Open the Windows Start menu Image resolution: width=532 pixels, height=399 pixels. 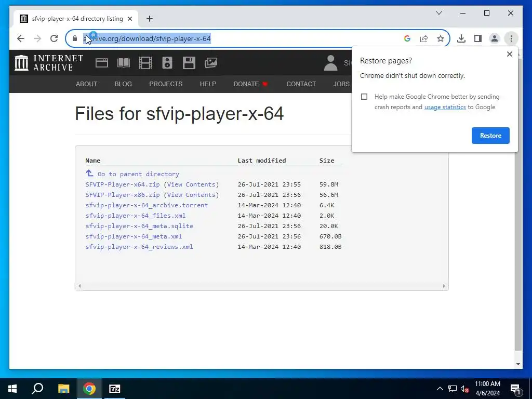tap(12, 389)
